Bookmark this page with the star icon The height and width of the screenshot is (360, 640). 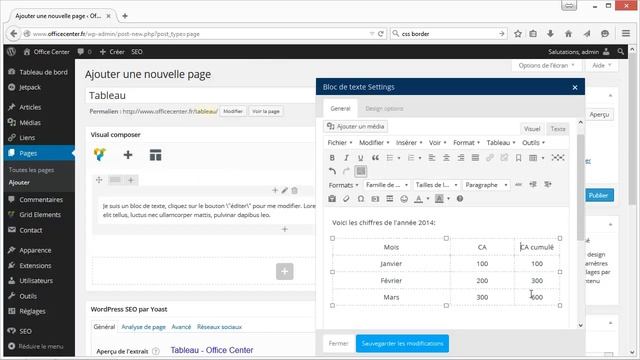518,34
